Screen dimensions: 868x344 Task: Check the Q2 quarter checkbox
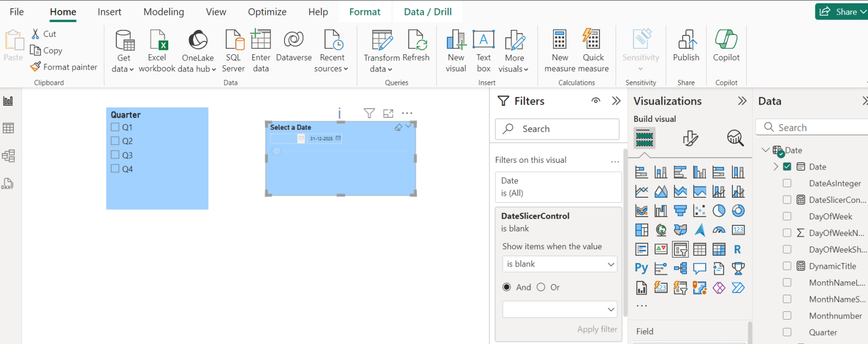point(115,141)
